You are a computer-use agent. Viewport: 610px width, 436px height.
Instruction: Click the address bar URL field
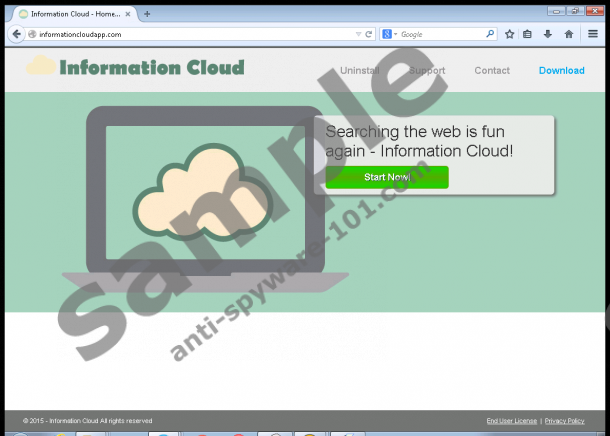pos(190,34)
